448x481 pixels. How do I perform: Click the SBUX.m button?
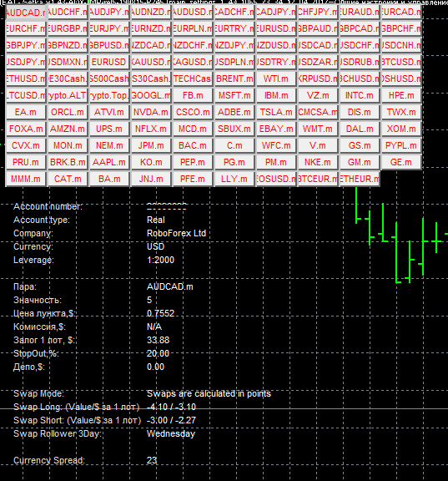(x=234, y=129)
